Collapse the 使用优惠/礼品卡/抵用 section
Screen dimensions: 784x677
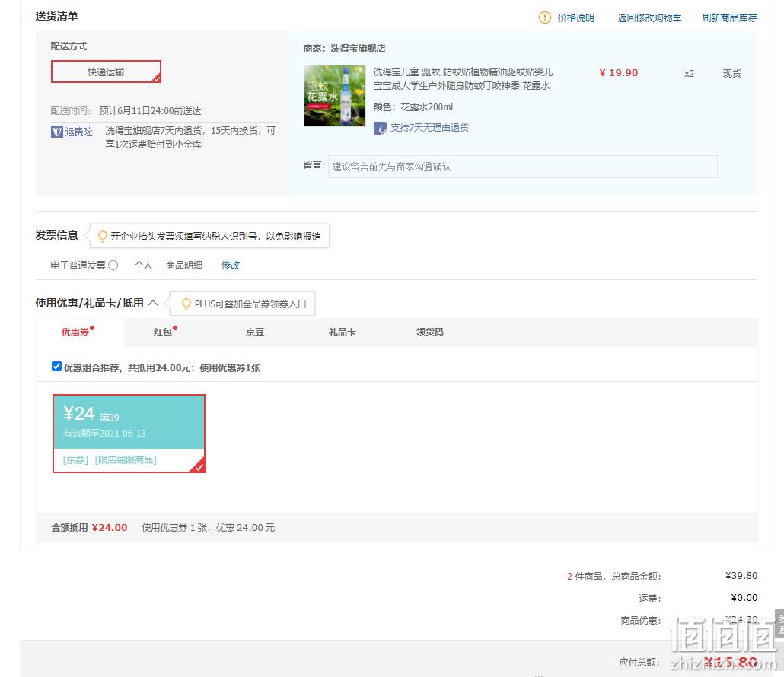(153, 303)
